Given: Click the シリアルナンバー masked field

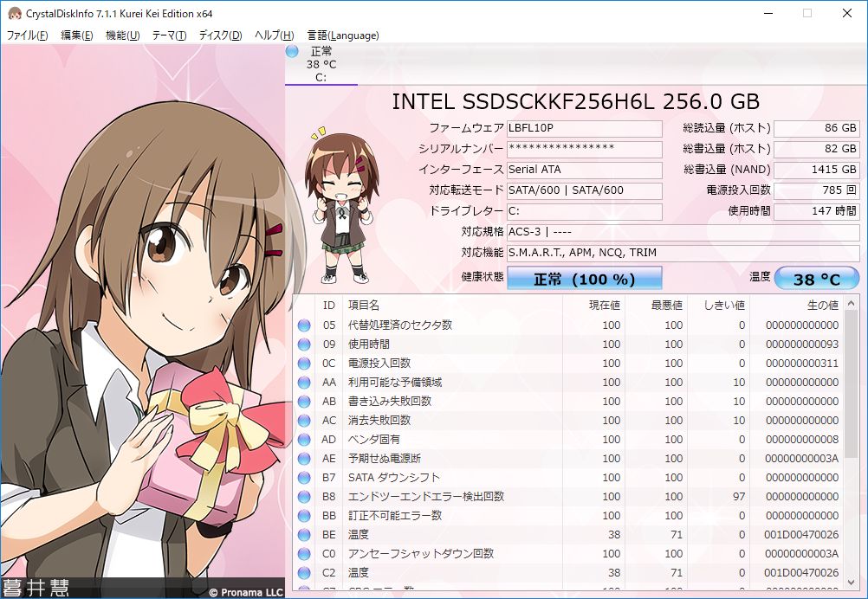Looking at the screenshot, I should click(584, 149).
